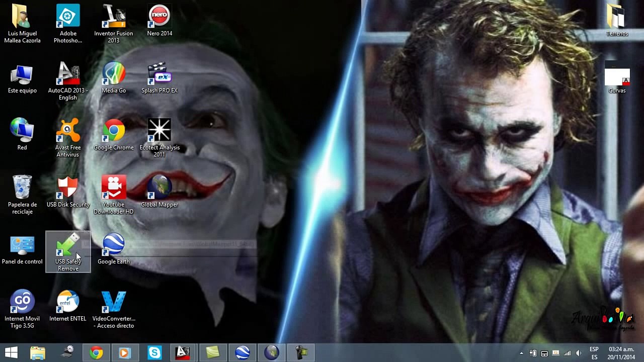Open the volume speaker tray icon
This screenshot has height=362, width=644.
point(579,353)
